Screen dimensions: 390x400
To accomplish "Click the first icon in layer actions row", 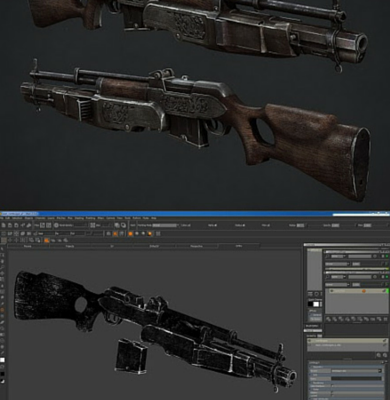I will (328, 319).
